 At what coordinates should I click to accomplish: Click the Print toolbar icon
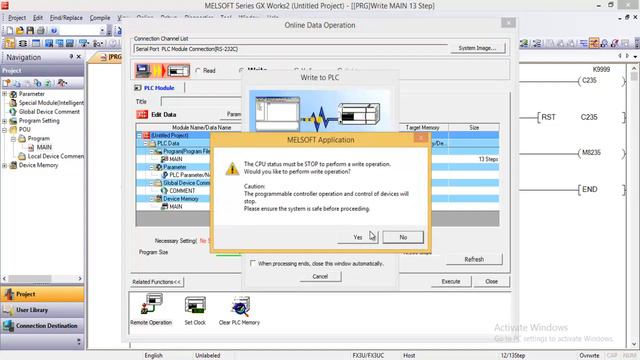(40, 30)
